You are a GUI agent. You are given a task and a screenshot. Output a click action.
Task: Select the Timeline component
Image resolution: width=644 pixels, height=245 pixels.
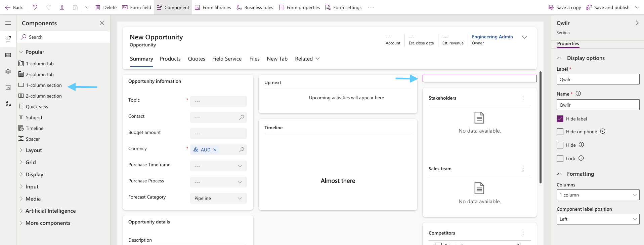[x=31, y=128]
